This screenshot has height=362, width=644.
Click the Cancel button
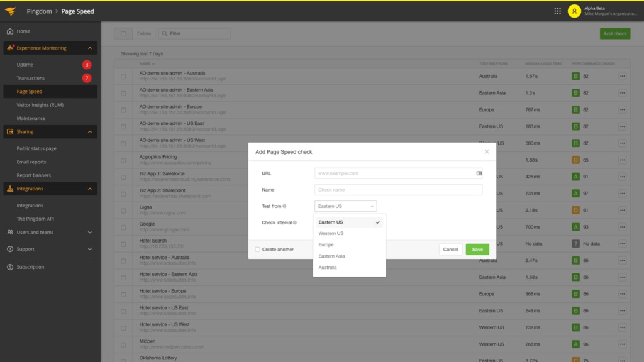coord(450,250)
